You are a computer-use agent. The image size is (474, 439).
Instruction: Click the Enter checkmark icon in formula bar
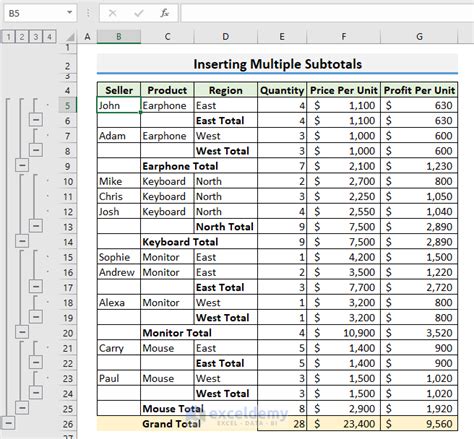(x=139, y=13)
